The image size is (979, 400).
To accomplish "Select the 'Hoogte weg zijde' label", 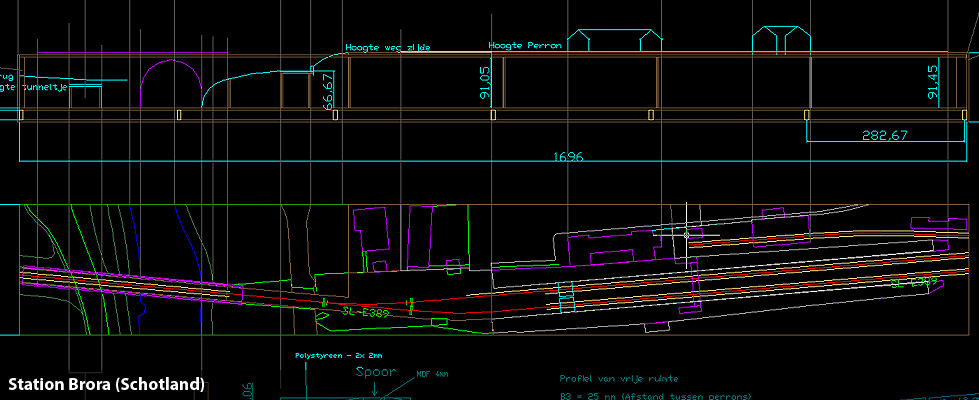I will click(x=388, y=47).
